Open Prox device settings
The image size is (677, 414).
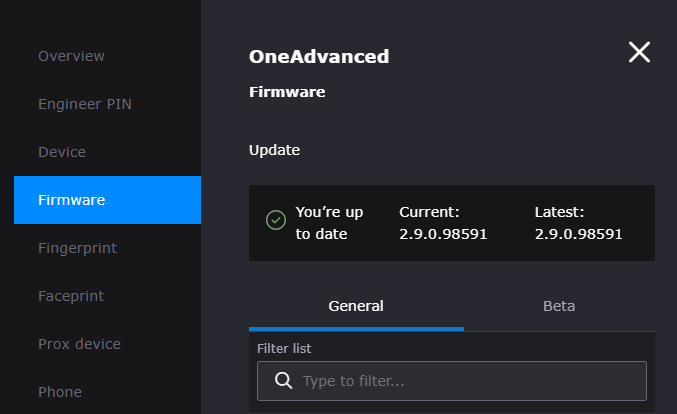click(x=79, y=344)
